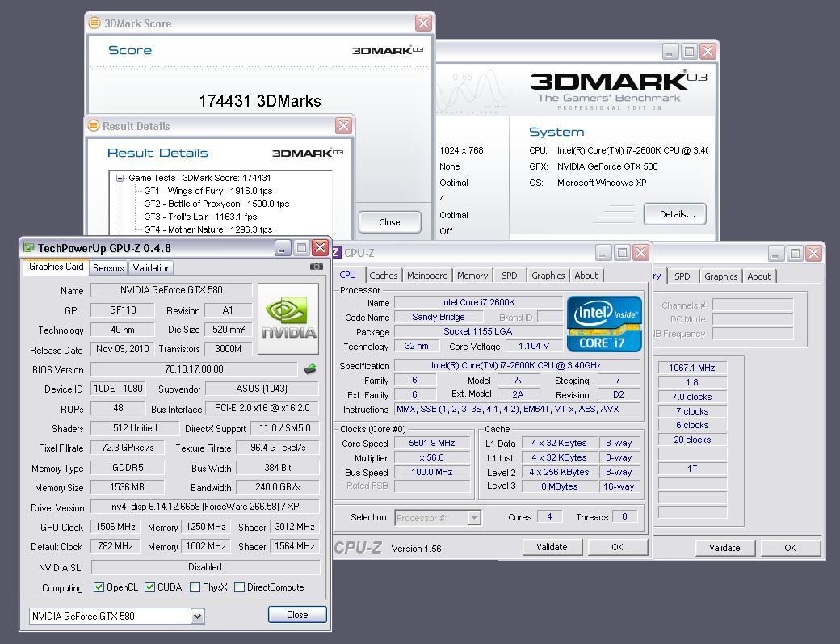Click 3DMark Score window title icon
This screenshot has height=644, width=840.
click(x=94, y=23)
